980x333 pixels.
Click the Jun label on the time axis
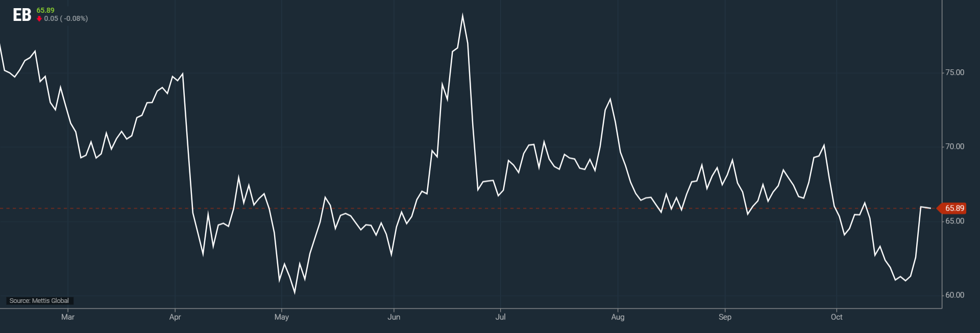(x=394, y=317)
